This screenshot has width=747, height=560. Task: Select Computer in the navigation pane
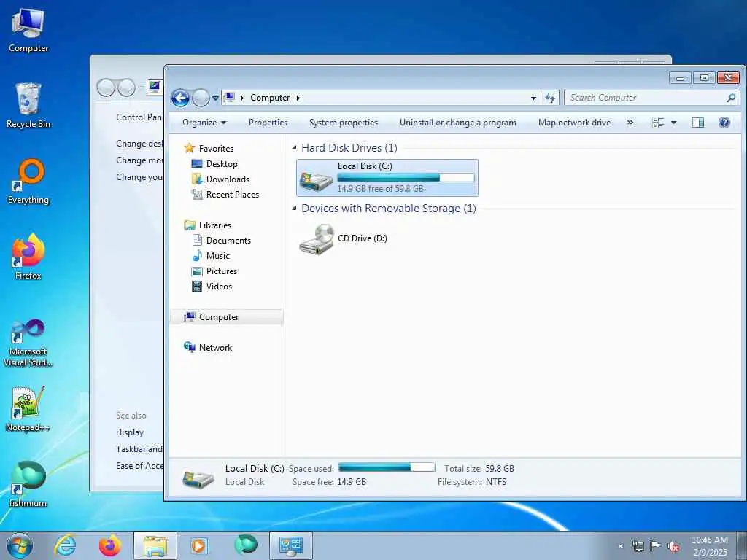click(227, 317)
